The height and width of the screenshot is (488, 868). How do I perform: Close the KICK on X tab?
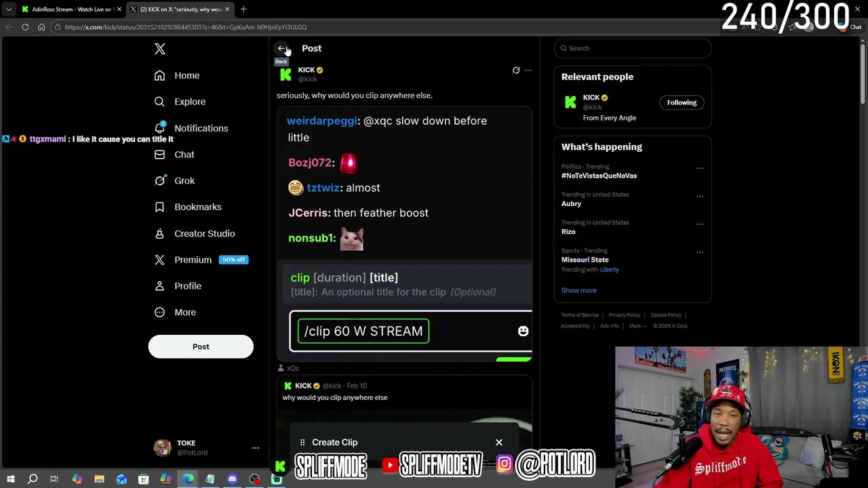(227, 9)
